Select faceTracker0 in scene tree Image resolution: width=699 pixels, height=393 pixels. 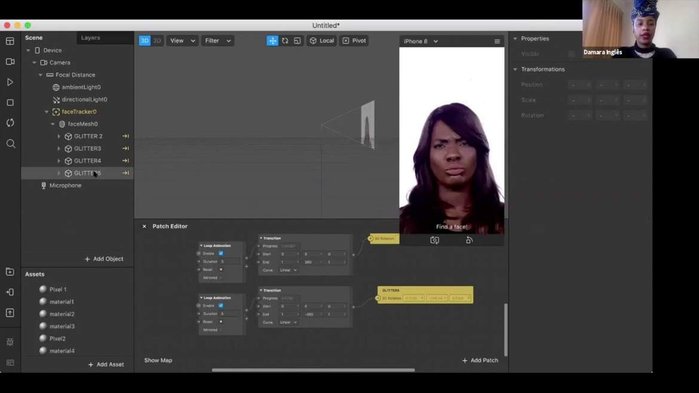pos(79,112)
